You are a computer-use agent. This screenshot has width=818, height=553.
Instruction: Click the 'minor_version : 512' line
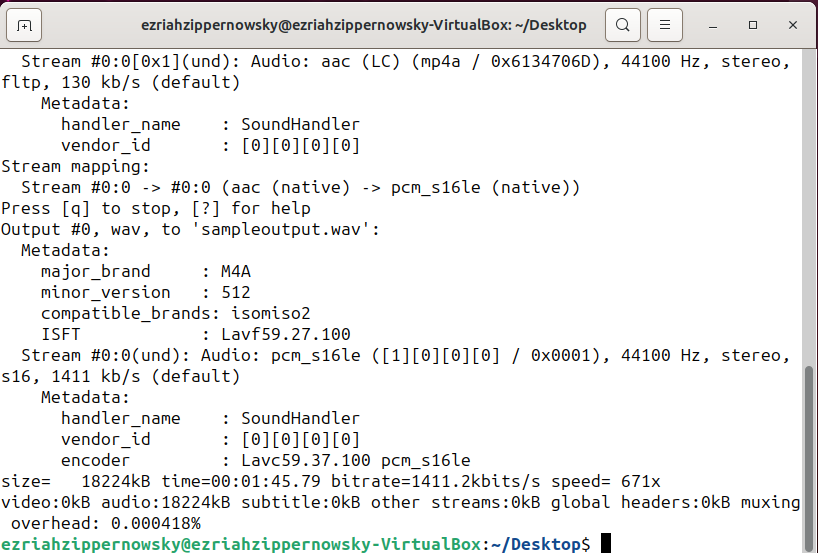(146, 292)
